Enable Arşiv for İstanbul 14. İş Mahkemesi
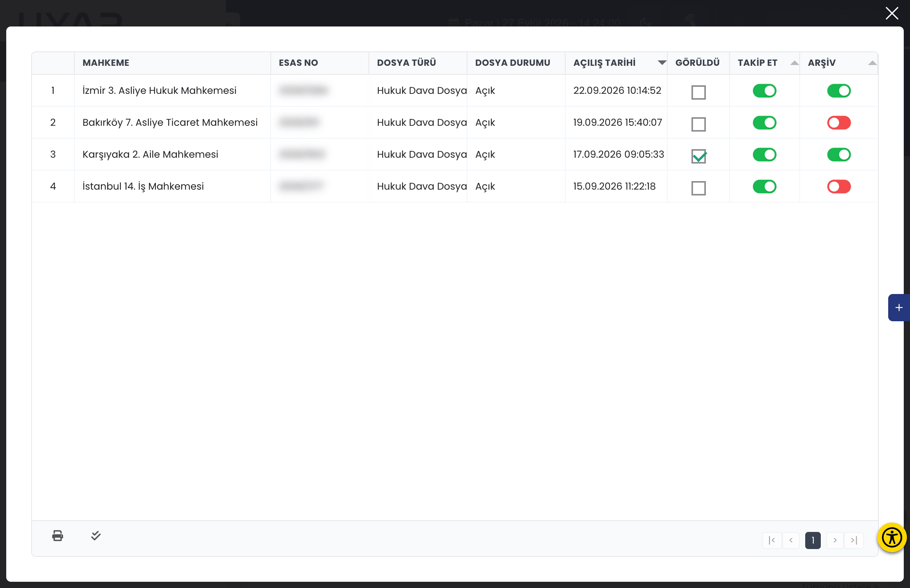The width and height of the screenshot is (910, 588). pos(839,187)
